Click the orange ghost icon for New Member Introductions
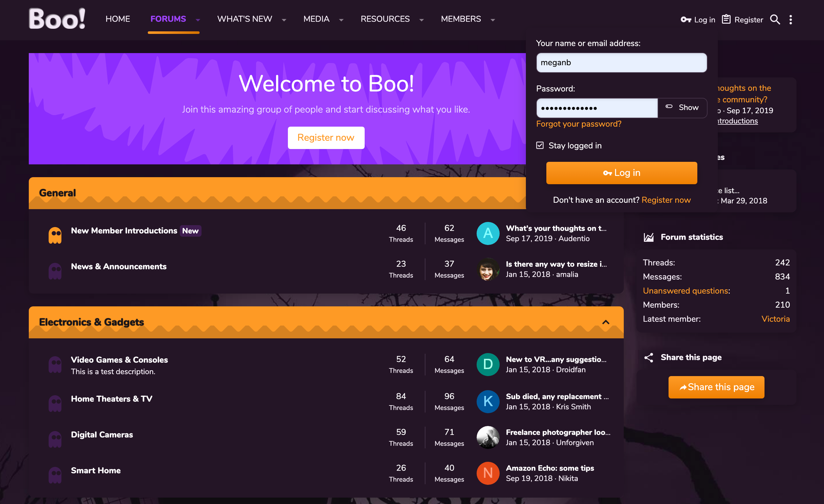The width and height of the screenshot is (824, 504). (55, 235)
